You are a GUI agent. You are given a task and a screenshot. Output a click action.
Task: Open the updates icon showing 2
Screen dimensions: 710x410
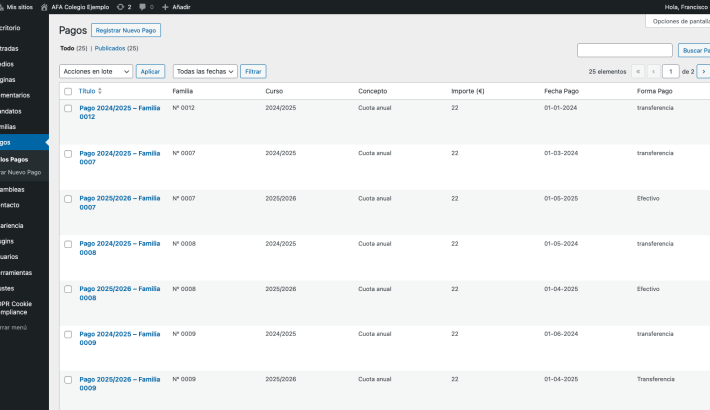[120, 7]
